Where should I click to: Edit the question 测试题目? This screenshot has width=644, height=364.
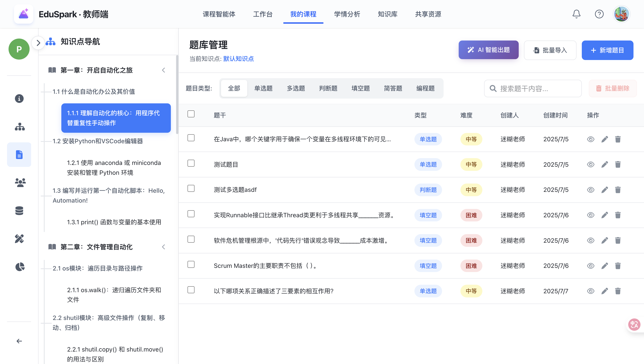click(605, 164)
